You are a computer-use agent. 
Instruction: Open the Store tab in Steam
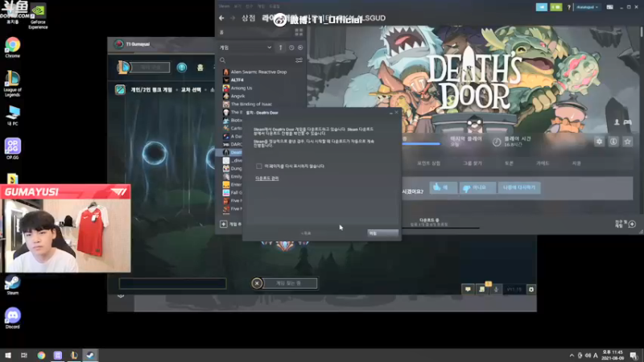(x=249, y=18)
